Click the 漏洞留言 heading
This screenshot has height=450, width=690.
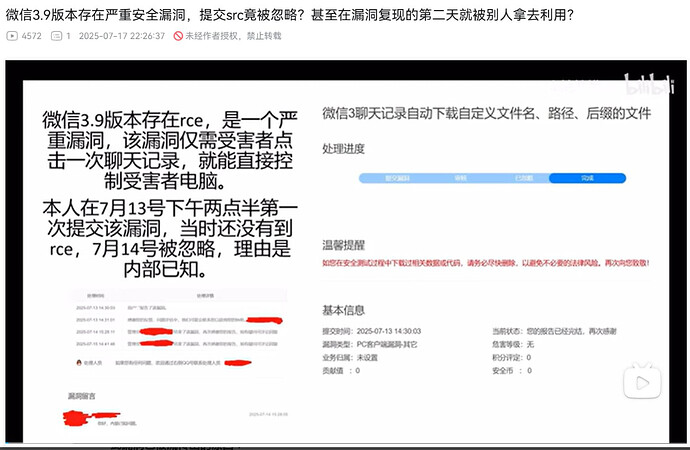pyautogui.click(x=82, y=396)
